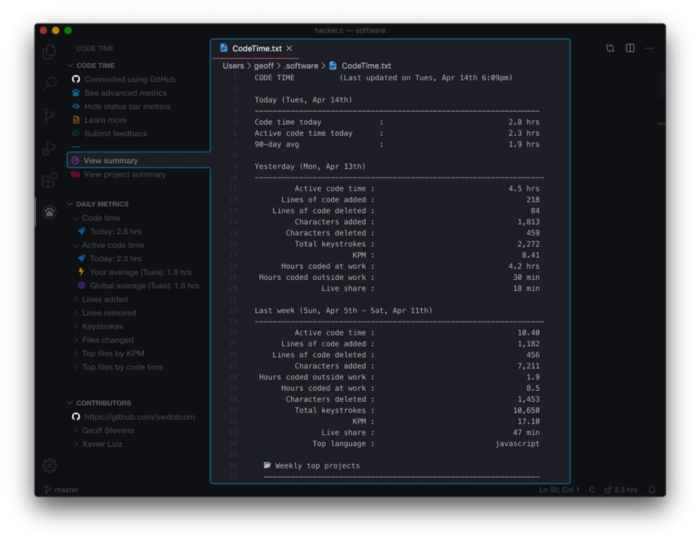This screenshot has width=700, height=542.
Task: Open the Run and Debug view
Action: click(49, 148)
